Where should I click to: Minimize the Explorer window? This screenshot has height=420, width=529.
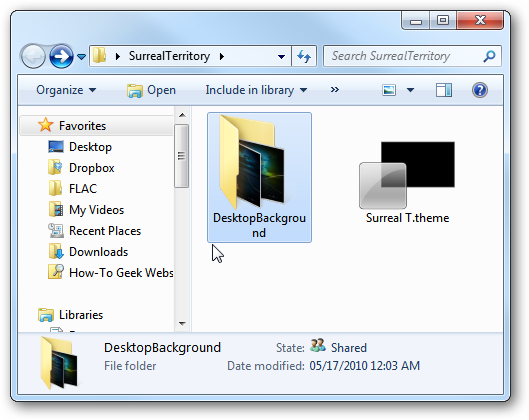(x=416, y=21)
